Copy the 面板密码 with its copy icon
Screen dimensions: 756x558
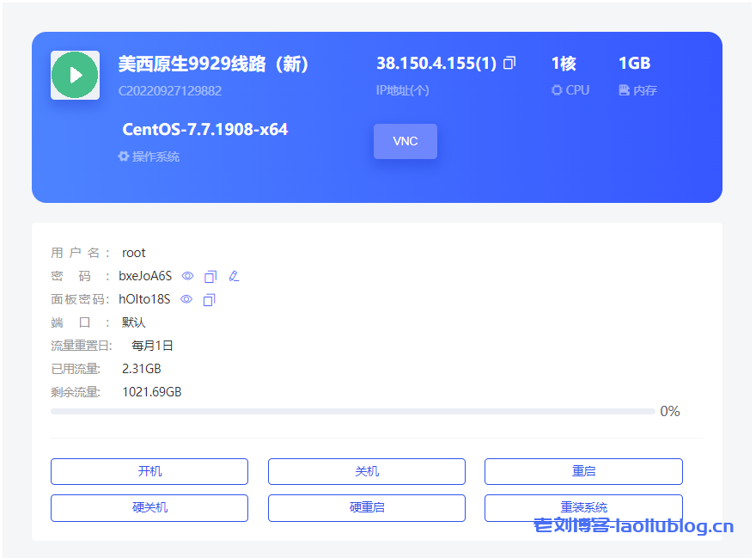pos(208,299)
